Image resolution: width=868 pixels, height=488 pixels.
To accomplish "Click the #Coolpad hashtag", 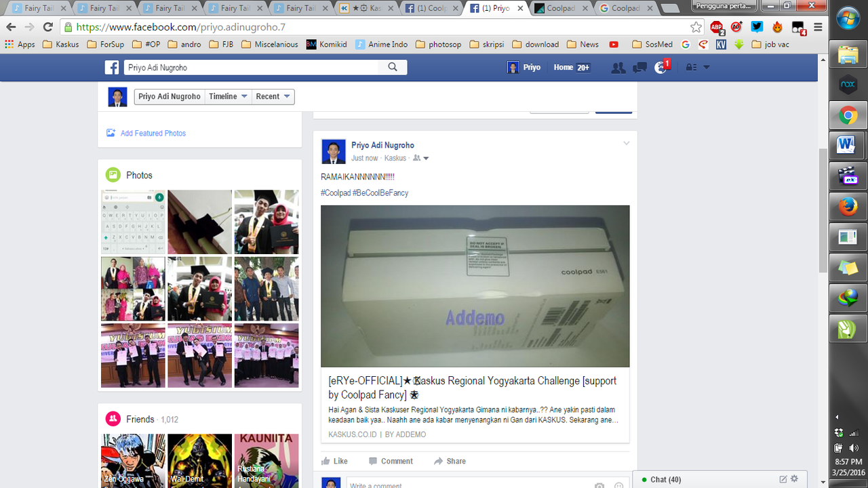I will coord(336,193).
